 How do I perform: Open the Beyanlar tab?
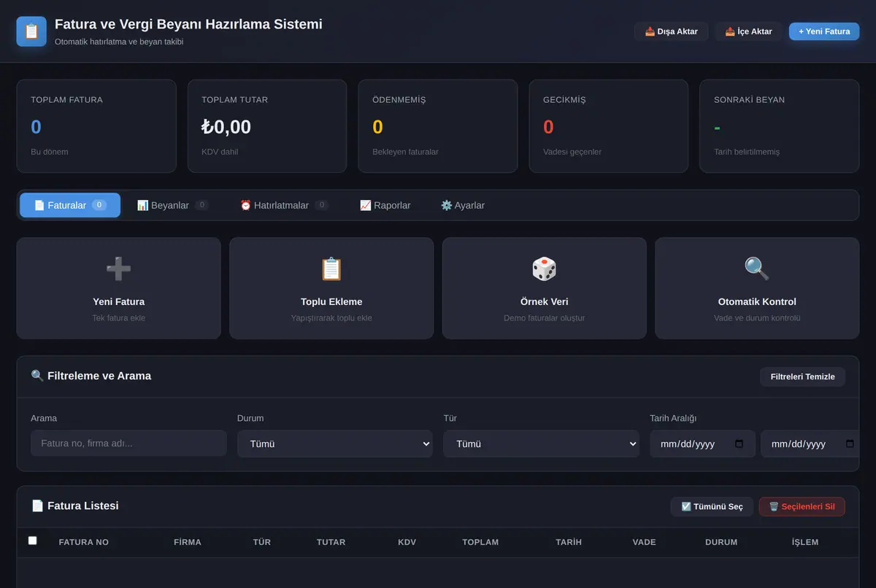pos(173,205)
